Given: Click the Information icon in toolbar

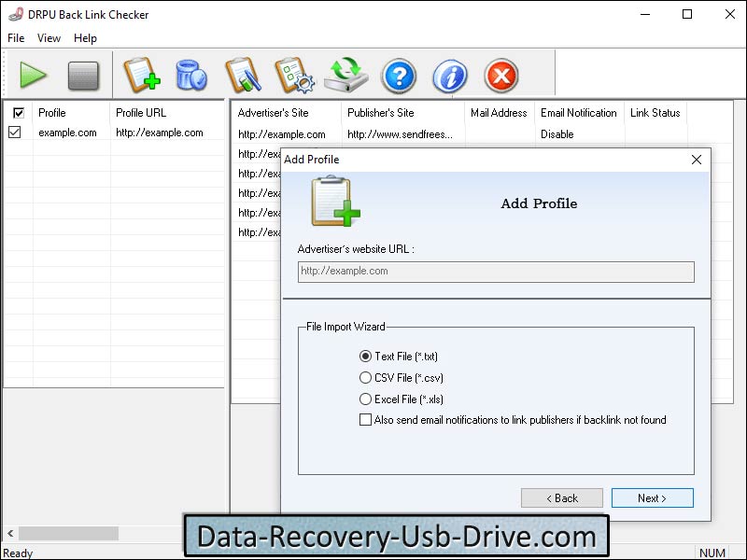Looking at the screenshot, I should (x=449, y=76).
